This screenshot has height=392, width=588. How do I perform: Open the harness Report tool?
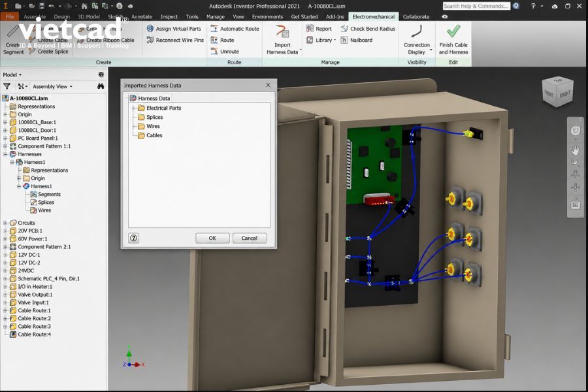click(319, 29)
